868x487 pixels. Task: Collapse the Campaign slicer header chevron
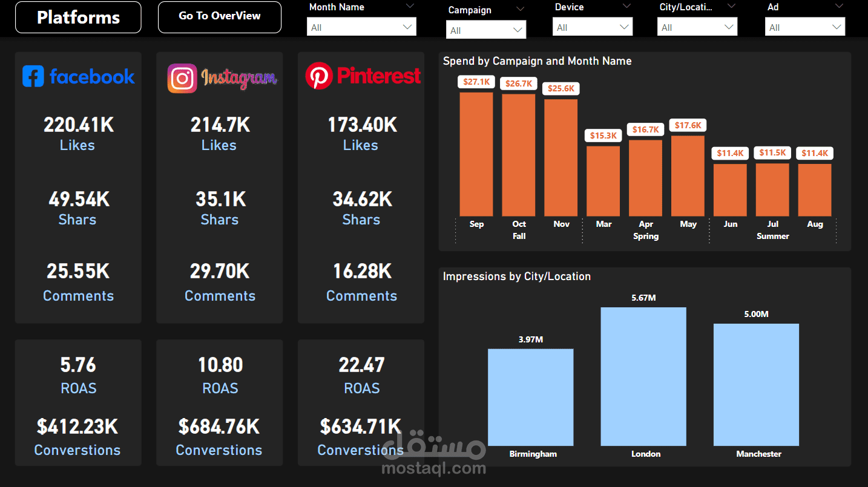tap(521, 9)
